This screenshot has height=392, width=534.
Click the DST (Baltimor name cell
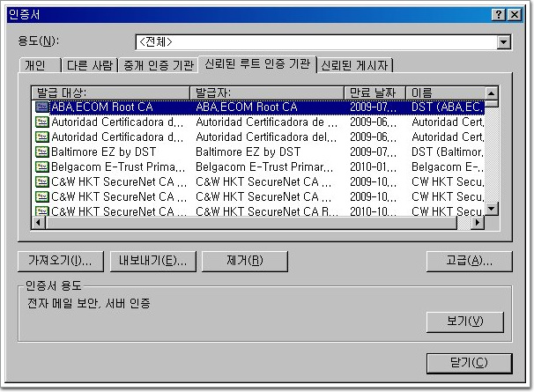click(447, 152)
